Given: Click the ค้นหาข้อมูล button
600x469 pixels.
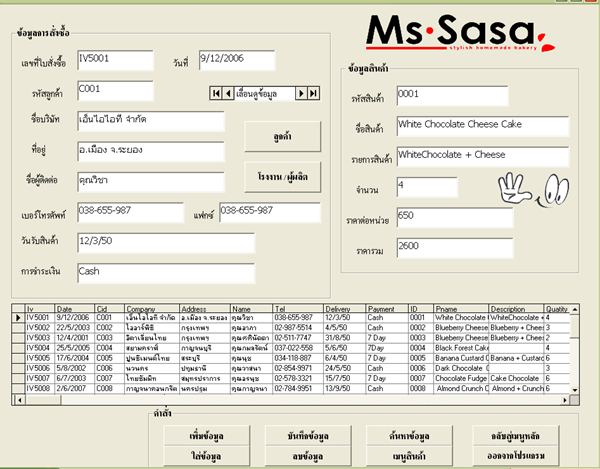Looking at the screenshot, I should [x=409, y=436].
